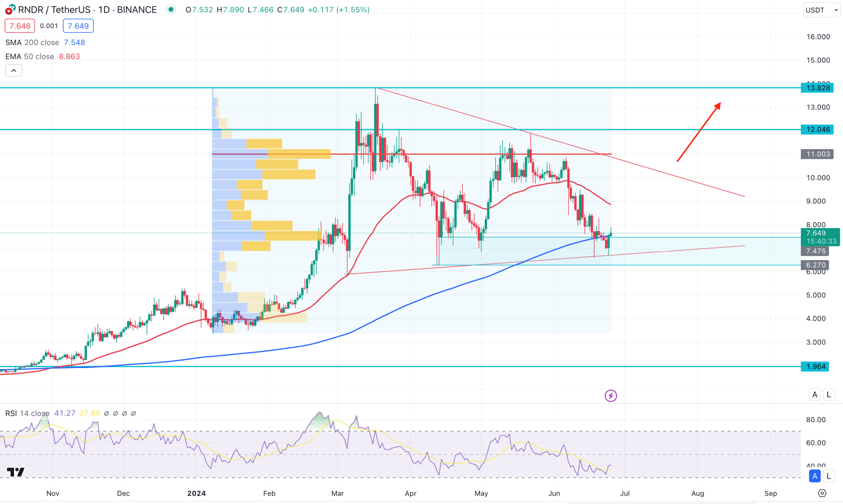Image resolution: width=843 pixels, height=504 pixels.
Task: Open the USDT currency dropdown
Action: [x=821, y=10]
